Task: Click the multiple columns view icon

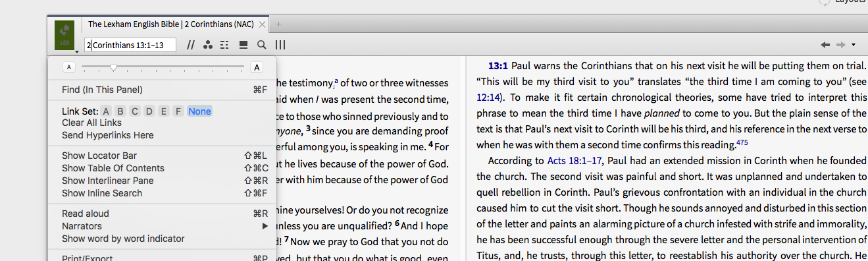Action: click(x=280, y=45)
